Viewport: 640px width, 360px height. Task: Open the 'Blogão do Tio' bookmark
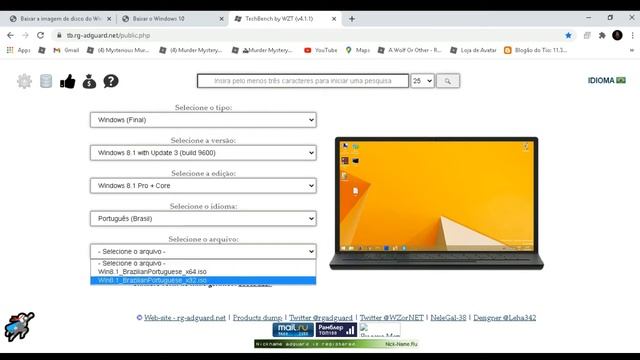point(536,50)
